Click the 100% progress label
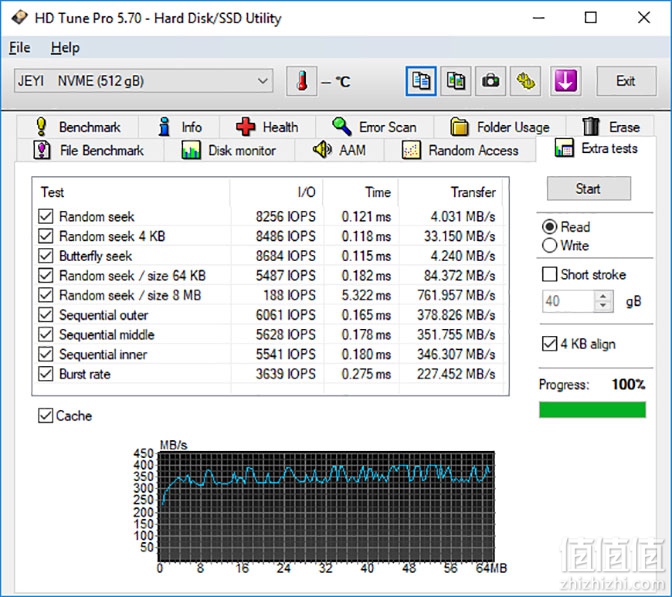Viewport: 672px width, 597px height. pyautogui.click(x=628, y=384)
